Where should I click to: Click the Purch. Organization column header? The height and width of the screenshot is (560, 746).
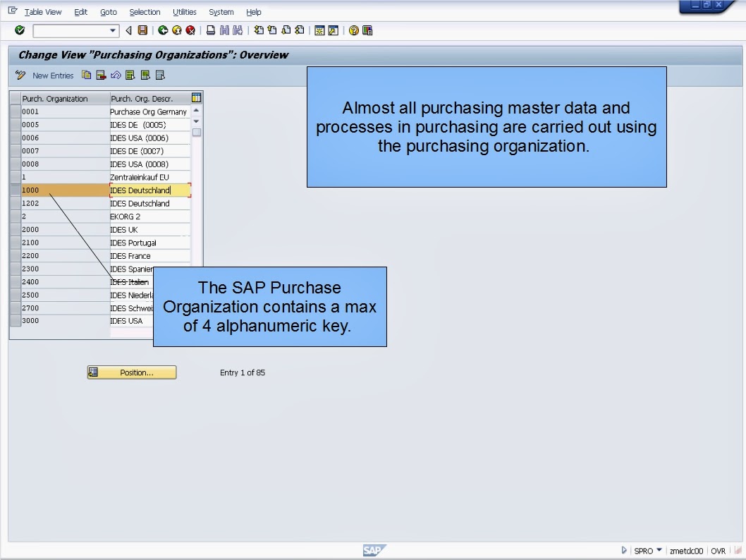tap(66, 99)
